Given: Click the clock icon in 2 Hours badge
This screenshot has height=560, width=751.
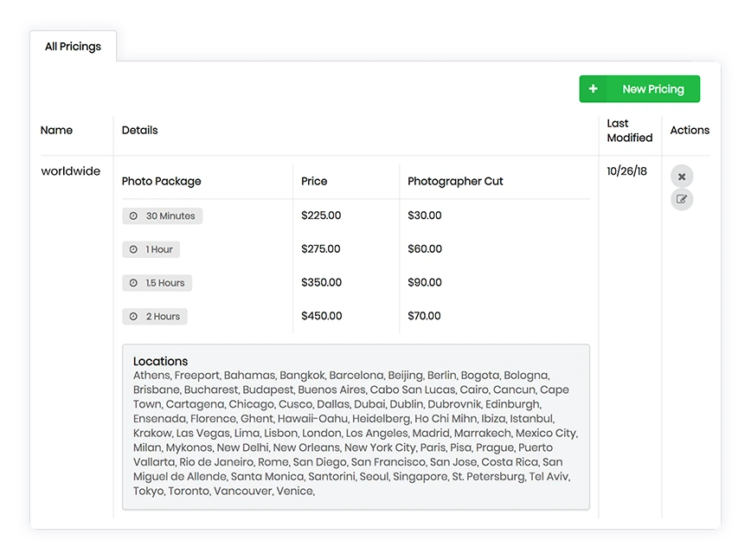Looking at the screenshot, I should click(133, 317).
